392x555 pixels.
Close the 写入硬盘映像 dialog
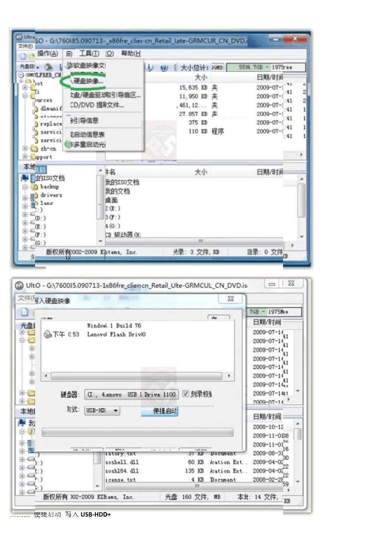[x=231, y=299]
